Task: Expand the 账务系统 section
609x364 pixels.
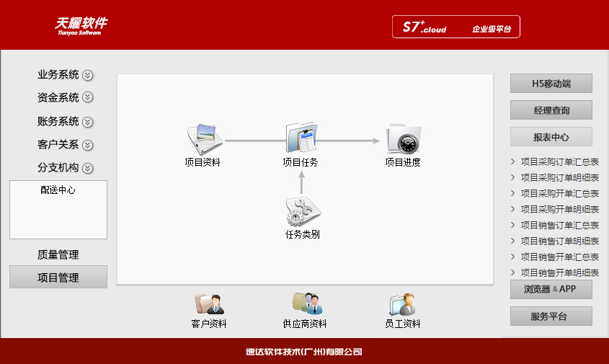Action: click(88, 122)
